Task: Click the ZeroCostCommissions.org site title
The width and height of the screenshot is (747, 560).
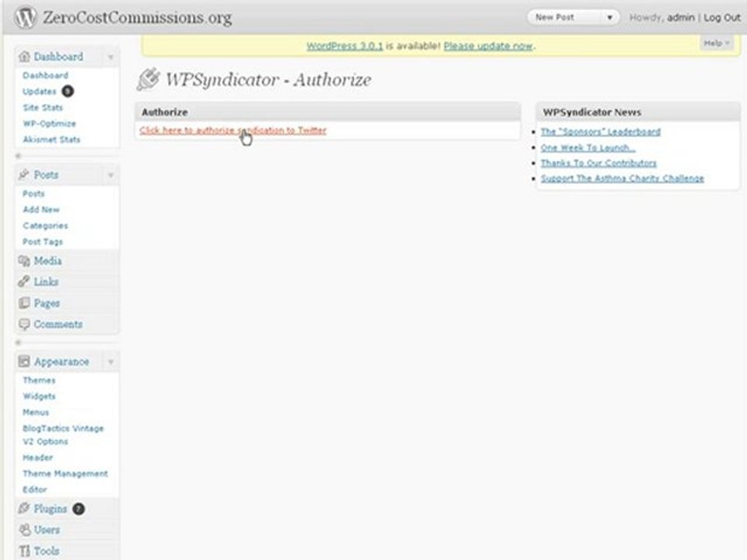Action: tap(137, 18)
